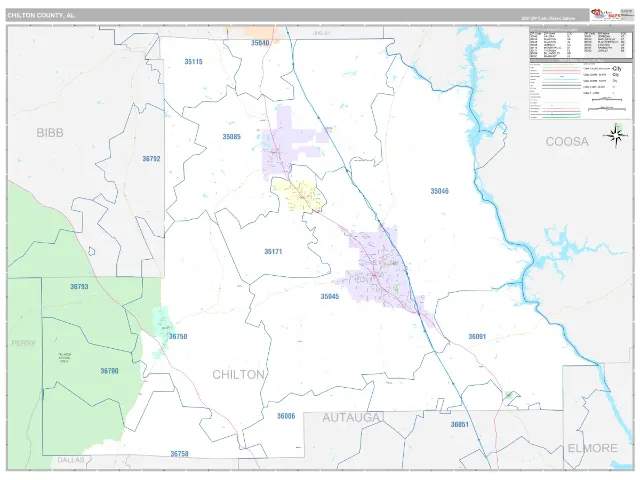Click the ELMORE county label

[x=592, y=448]
